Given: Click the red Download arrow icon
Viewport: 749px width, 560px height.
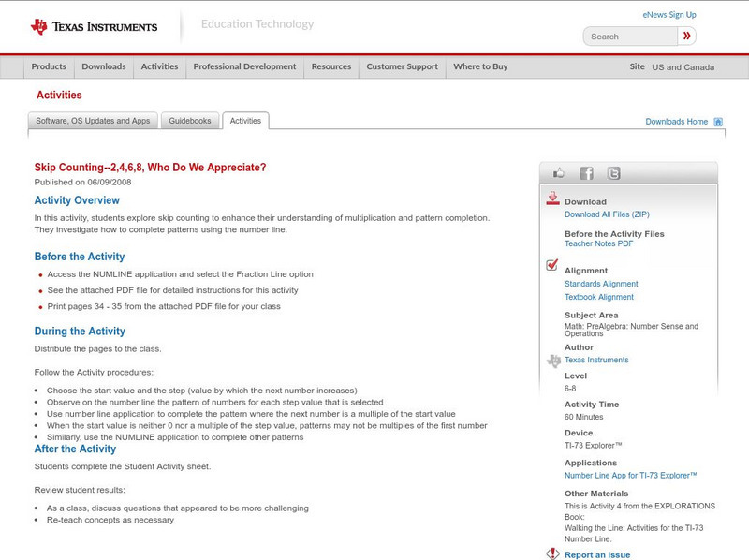Looking at the screenshot, I should click(554, 199).
